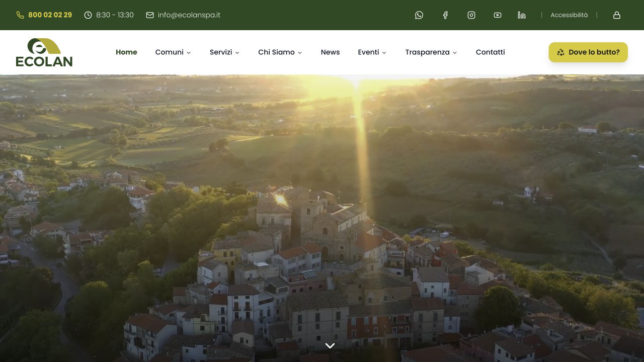Open the WhatsApp icon link
Screen dimensions: 644x362
[x=419, y=15]
